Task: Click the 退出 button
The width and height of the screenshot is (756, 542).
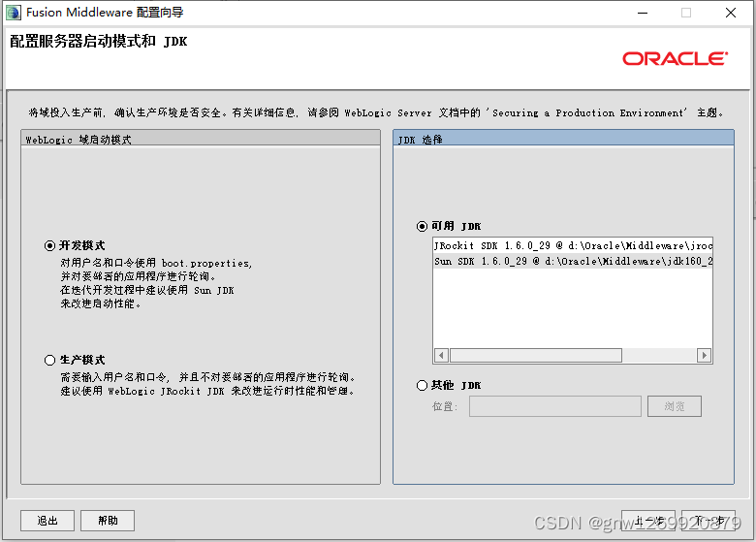Action: pyautogui.click(x=47, y=521)
